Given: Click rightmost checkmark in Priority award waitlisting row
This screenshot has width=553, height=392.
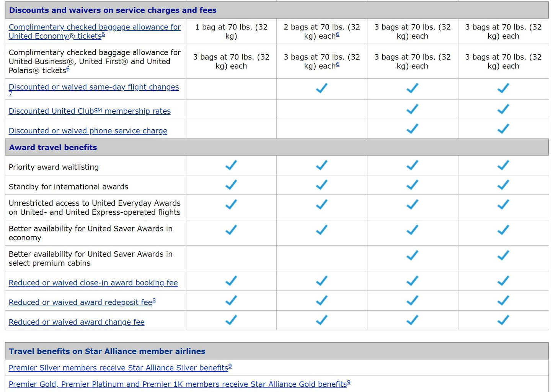Looking at the screenshot, I should [x=503, y=165].
